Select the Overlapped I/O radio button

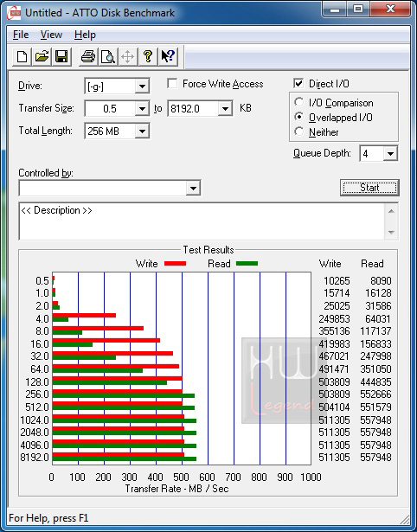tap(299, 117)
